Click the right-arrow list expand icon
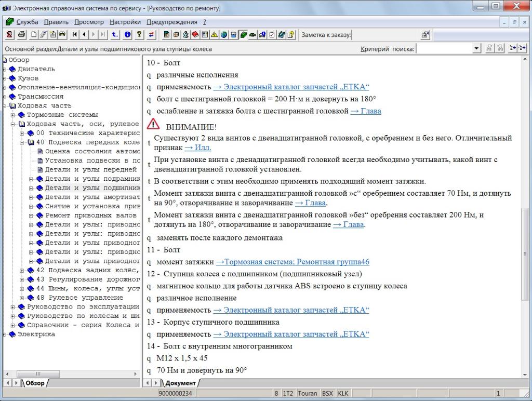532x401 pixels. [x=522, y=48]
